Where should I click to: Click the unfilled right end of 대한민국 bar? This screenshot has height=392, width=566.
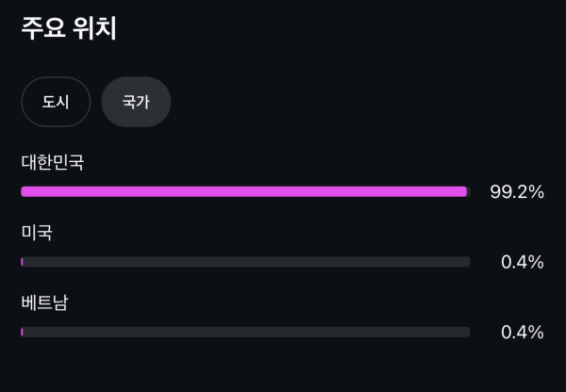[x=469, y=191]
